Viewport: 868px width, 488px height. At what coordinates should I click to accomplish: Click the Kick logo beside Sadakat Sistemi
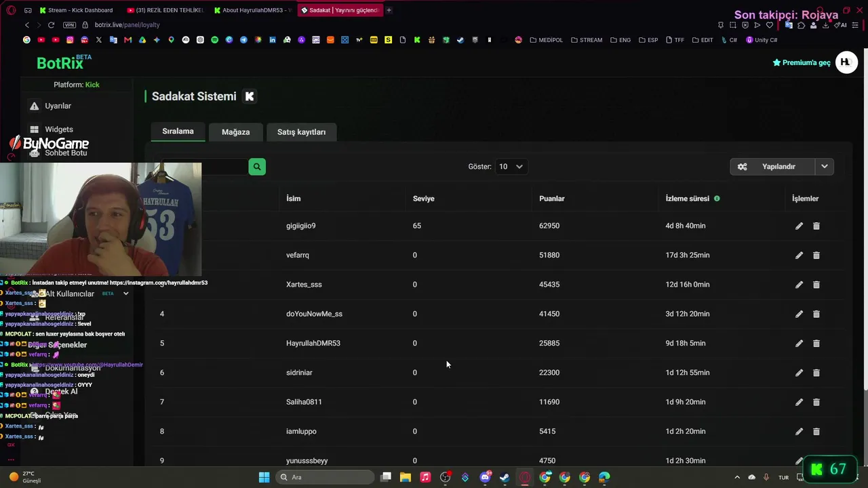[250, 96]
